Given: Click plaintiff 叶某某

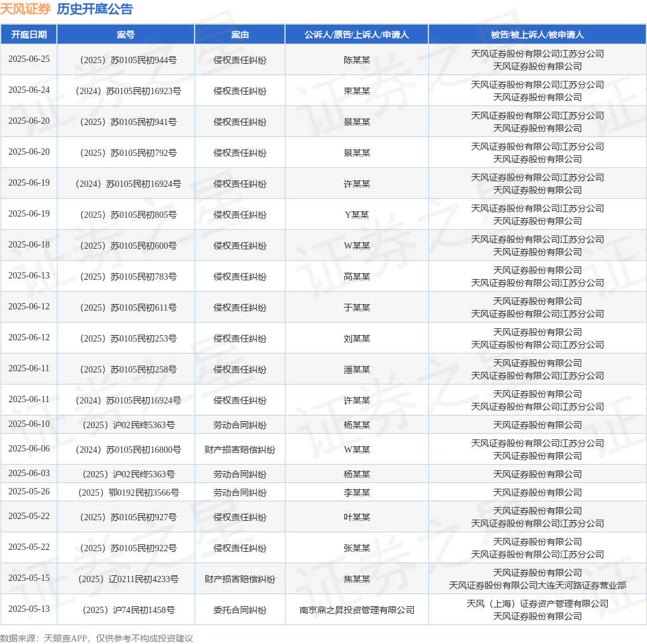Looking at the screenshot, I should tap(357, 518).
